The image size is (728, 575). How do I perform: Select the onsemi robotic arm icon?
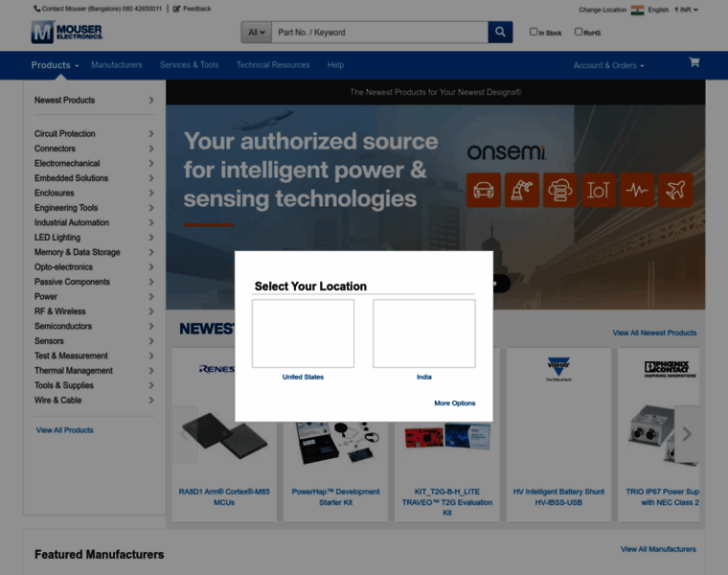(x=522, y=190)
